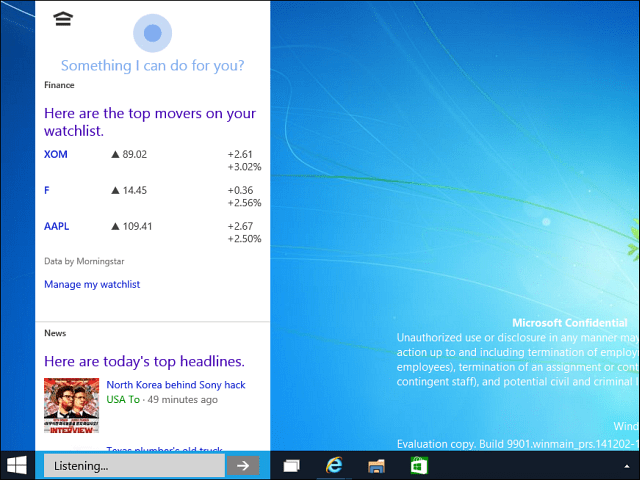The height and width of the screenshot is (480, 640).
Task: Open the Windows Store taskbar icon
Action: (419, 465)
